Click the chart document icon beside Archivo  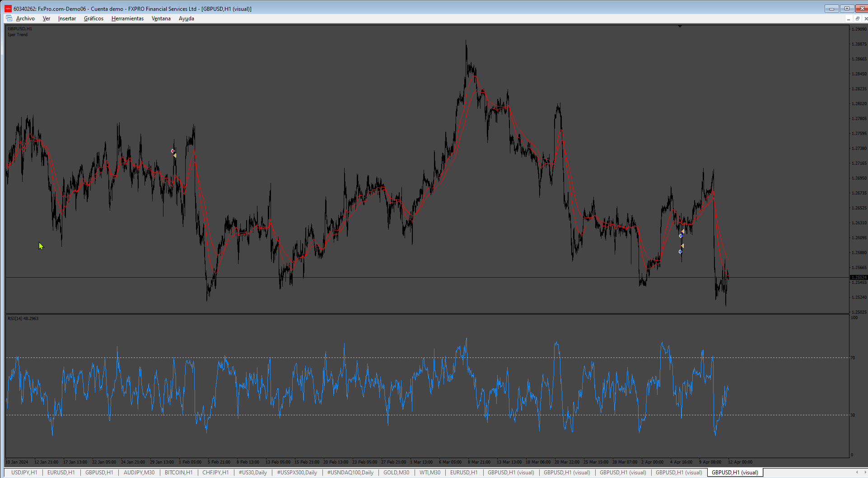pyautogui.click(x=9, y=19)
